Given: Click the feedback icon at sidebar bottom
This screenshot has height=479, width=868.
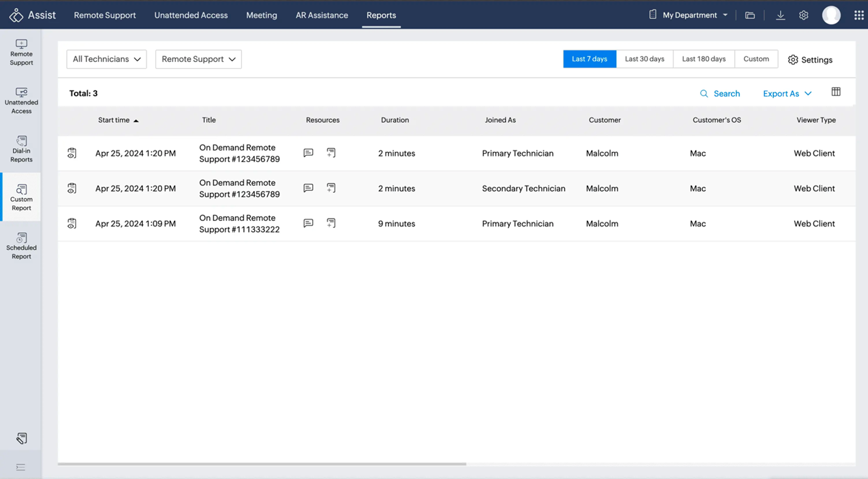Looking at the screenshot, I should [21, 438].
